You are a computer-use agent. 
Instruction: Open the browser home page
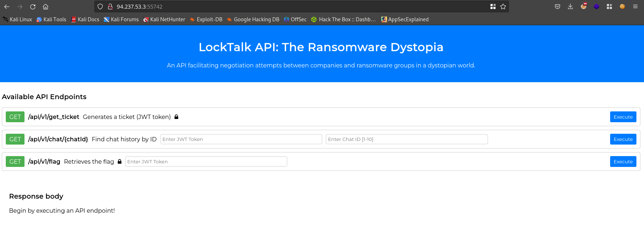(46, 6)
